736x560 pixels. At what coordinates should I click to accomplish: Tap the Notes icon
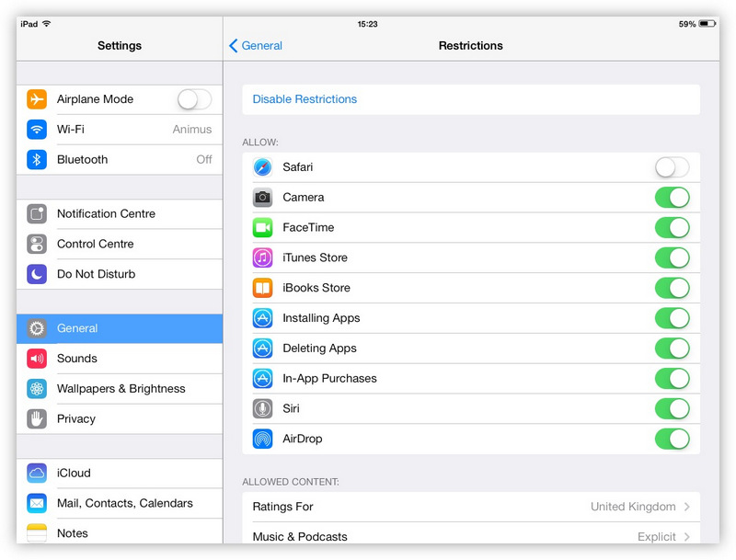tap(37, 533)
